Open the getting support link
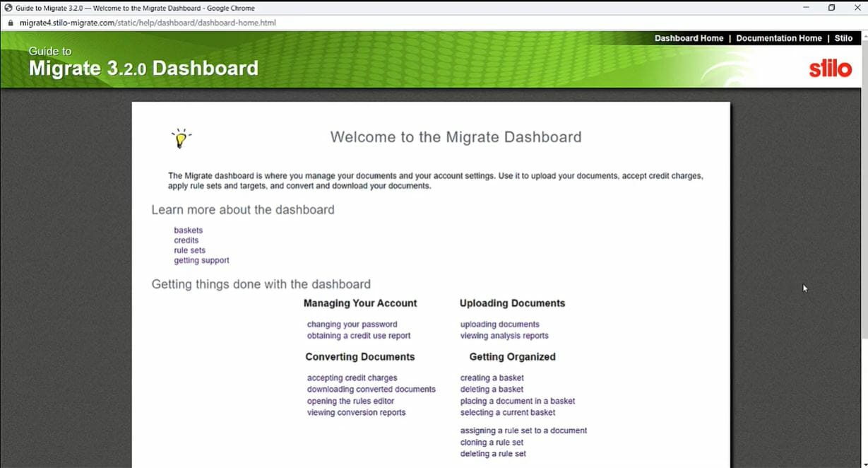 [201, 260]
